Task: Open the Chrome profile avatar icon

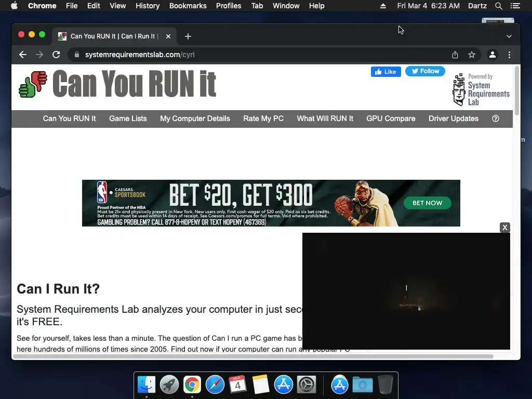Action: tap(493, 55)
